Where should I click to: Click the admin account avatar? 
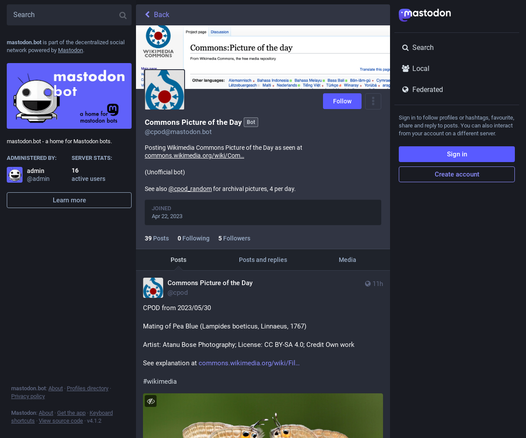[15, 175]
